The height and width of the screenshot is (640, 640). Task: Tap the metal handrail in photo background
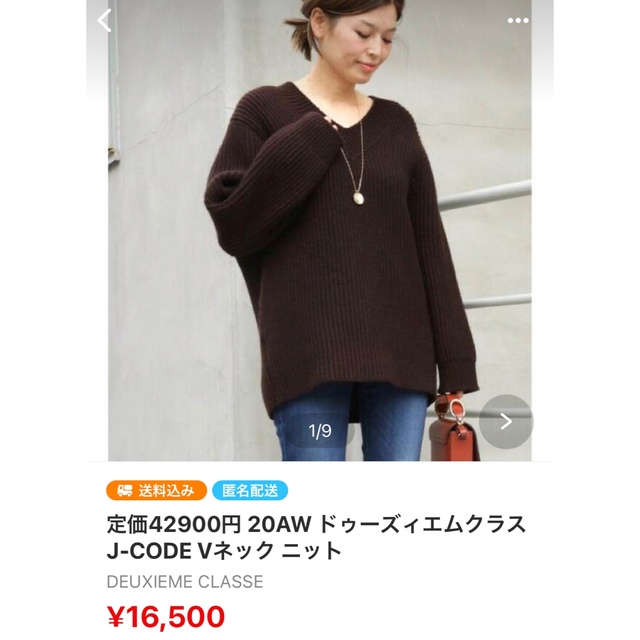(x=486, y=196)
